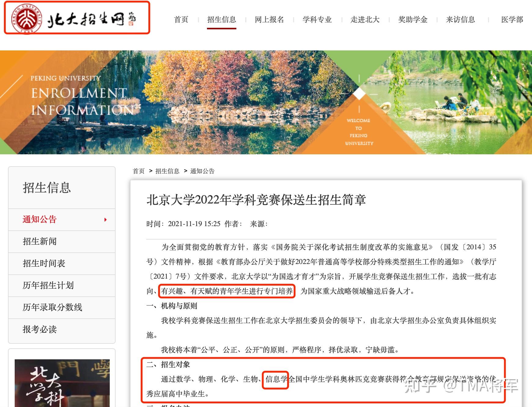Open 历年录取分数线 in the sidebar
532x407 pixels.
pos(62,307)
